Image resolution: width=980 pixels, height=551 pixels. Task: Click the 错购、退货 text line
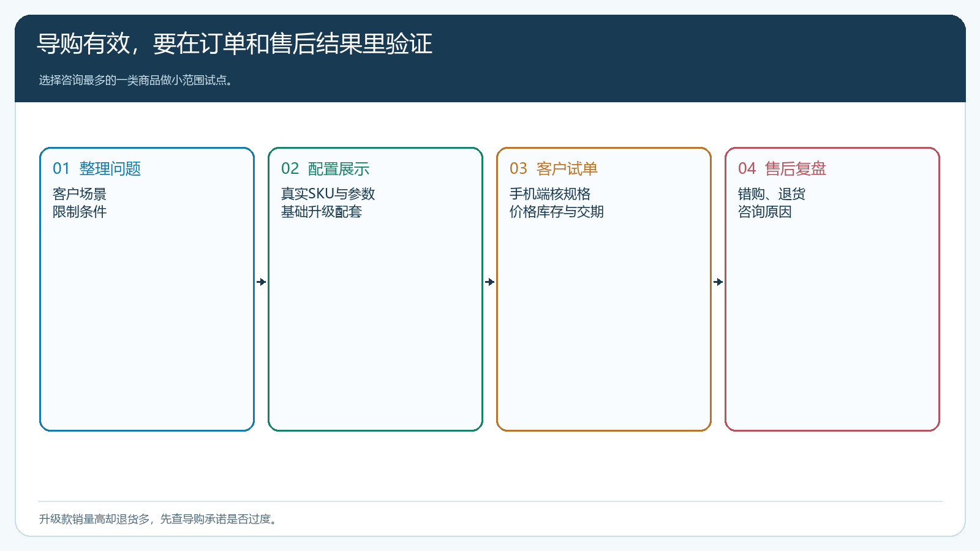(x=772, y=194)
